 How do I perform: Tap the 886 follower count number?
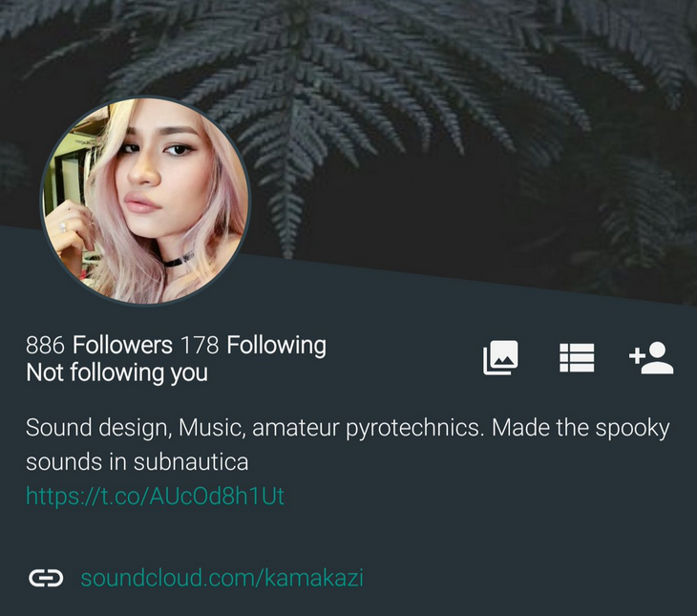coord(45,345)
